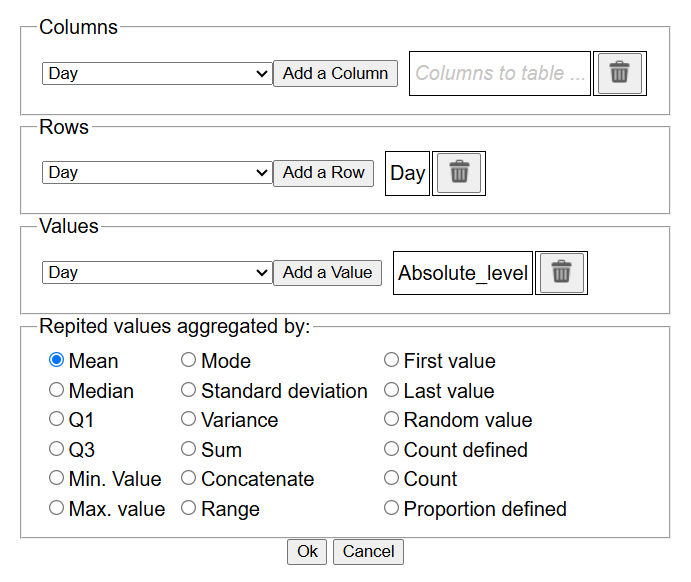Select the Median aggregation option
This screenshot has width=691, height=582.
(57, 390)
